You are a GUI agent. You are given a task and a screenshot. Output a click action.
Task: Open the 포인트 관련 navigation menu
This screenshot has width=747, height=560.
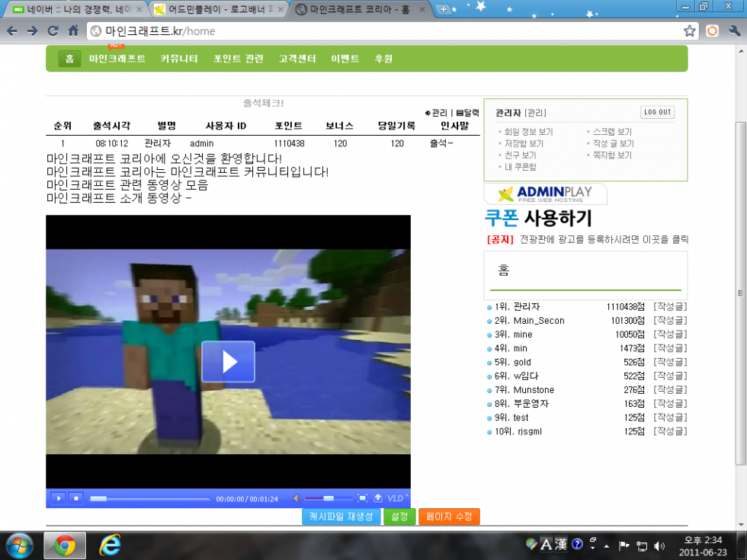(x=238, y=59)
